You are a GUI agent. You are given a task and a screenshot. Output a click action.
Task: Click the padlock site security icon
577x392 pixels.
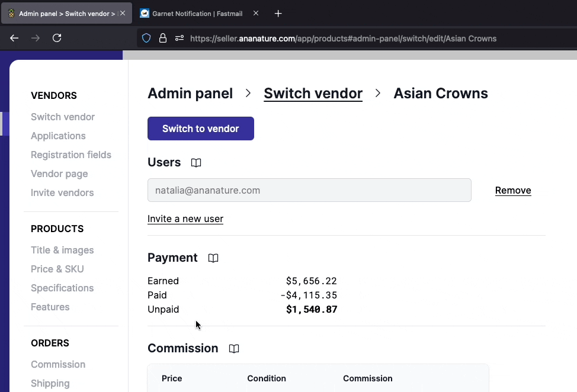pyautogui.click(x=162, y=38)
